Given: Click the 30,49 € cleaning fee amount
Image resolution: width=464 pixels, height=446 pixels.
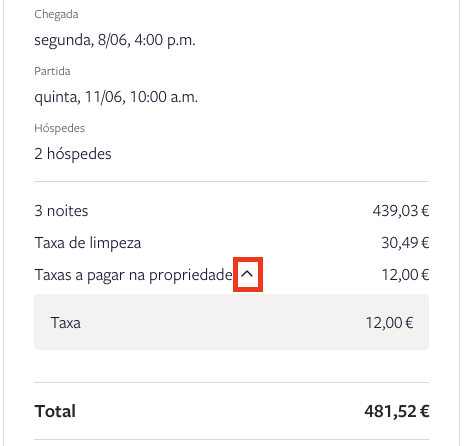Looking at the screenshot, I should [x=405, y=243].
